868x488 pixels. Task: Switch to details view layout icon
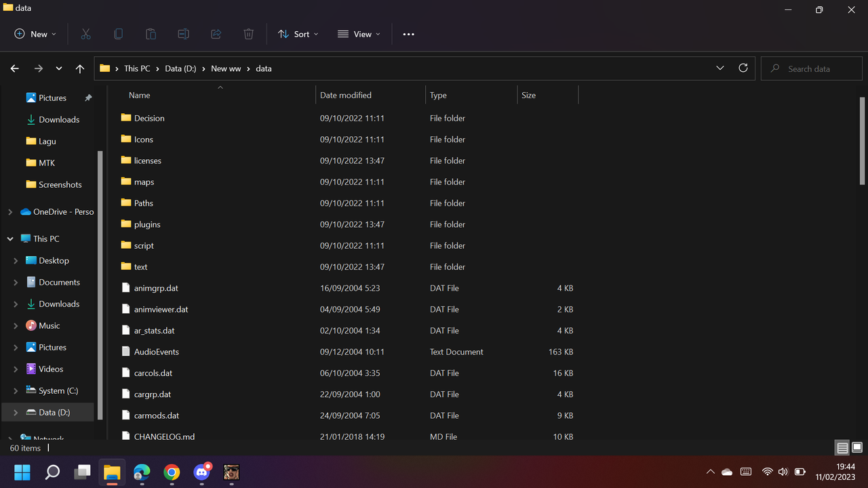(842, 448)
